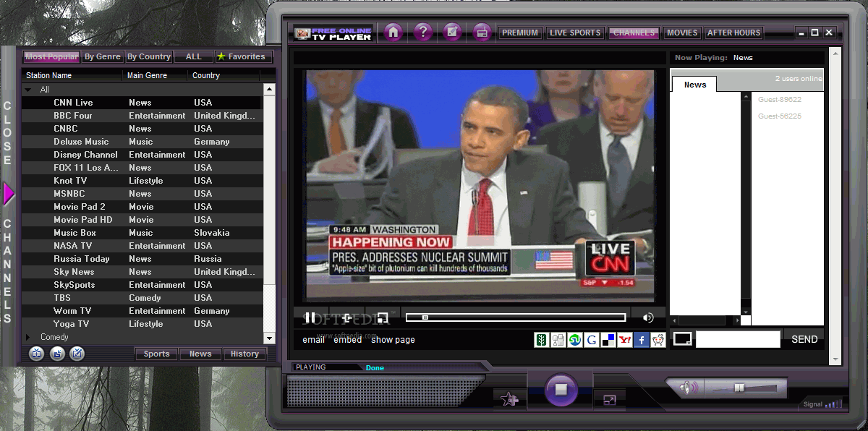Click the LIVE SPORTS button
Viewport: 868px width, 431px height.
[x=575, y=33]
